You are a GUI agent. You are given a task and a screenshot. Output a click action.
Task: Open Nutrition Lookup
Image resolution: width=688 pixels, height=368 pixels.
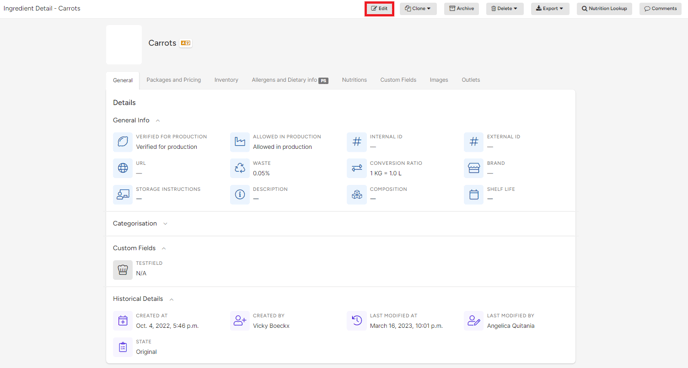coord(604,9)
